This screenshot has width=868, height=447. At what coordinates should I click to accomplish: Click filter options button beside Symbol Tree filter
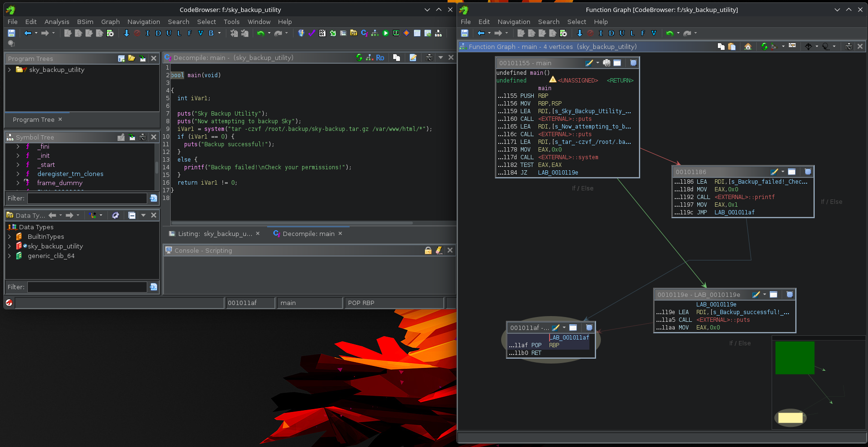(x=153, y=198)
